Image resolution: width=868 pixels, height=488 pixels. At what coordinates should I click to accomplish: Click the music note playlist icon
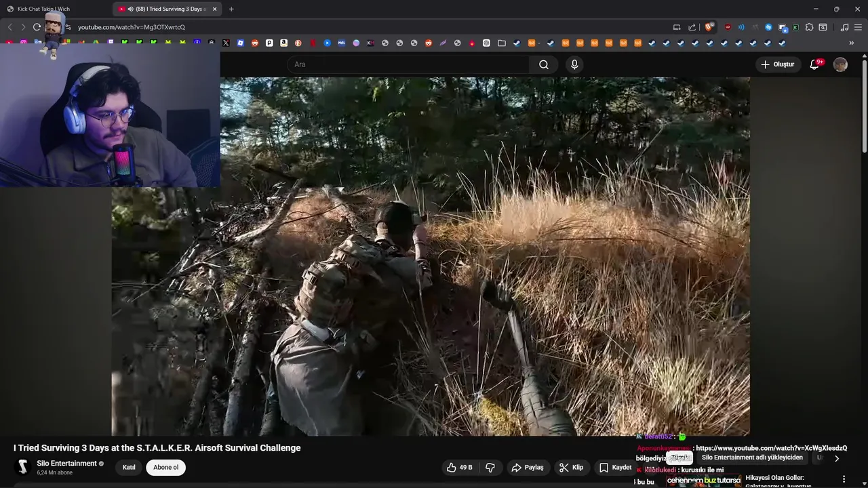844,27
